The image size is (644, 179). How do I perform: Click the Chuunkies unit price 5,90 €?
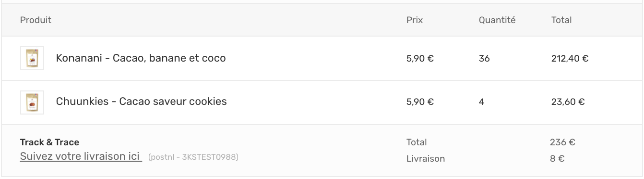[420, 102]
